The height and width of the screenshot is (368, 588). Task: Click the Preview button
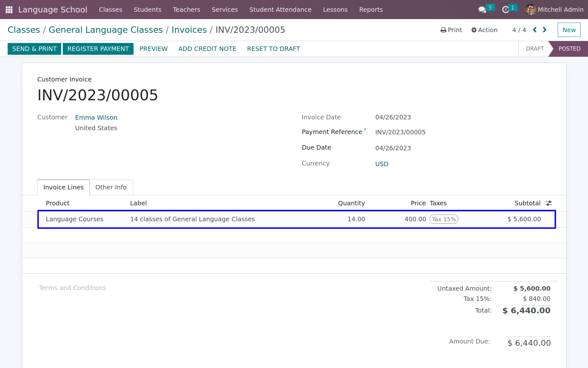point(154,49)
